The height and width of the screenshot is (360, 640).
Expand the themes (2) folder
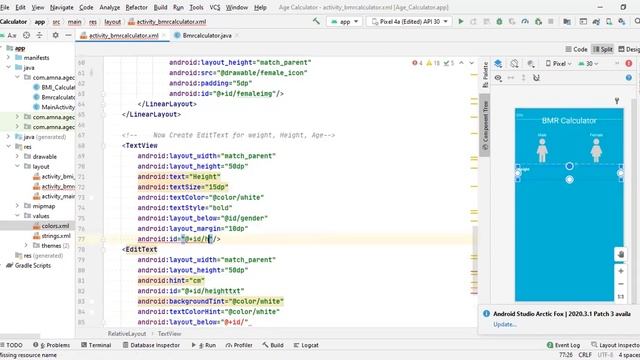click(26, 245)
